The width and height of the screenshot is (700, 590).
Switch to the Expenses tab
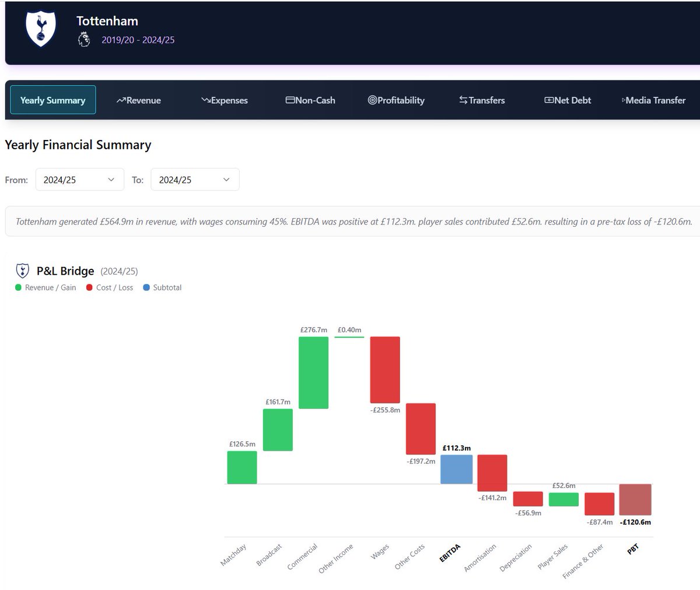click(x=225, y=100)
